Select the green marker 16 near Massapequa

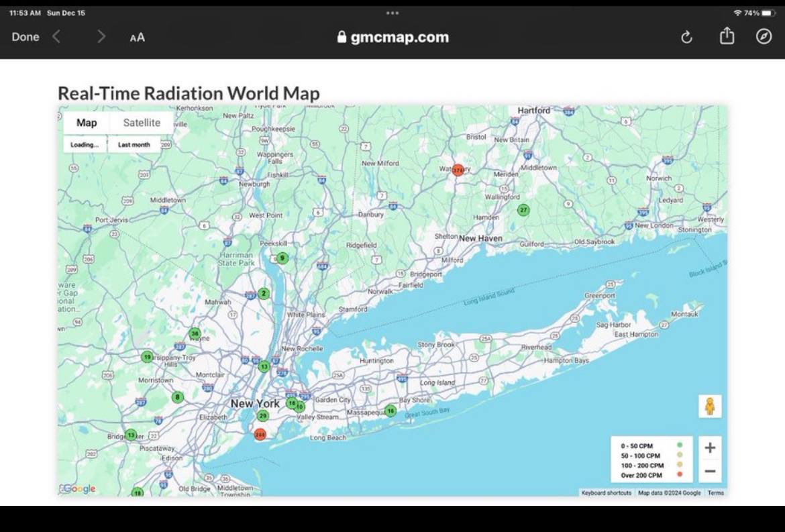(390, 410)
